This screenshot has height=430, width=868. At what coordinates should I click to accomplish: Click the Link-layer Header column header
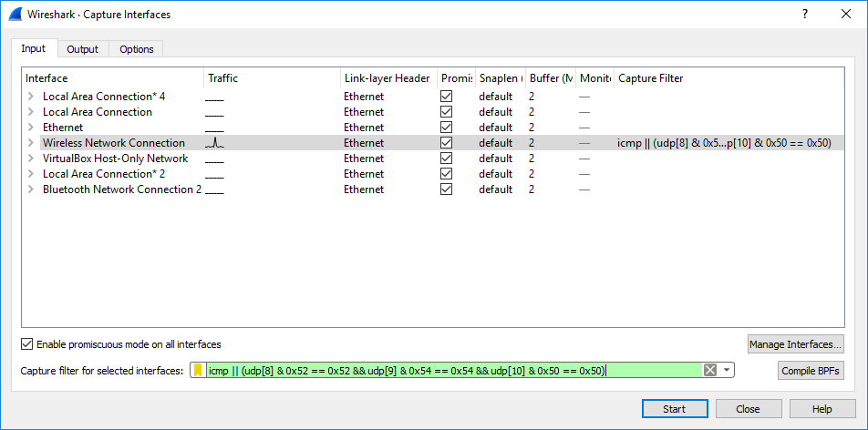coord(388,78)
